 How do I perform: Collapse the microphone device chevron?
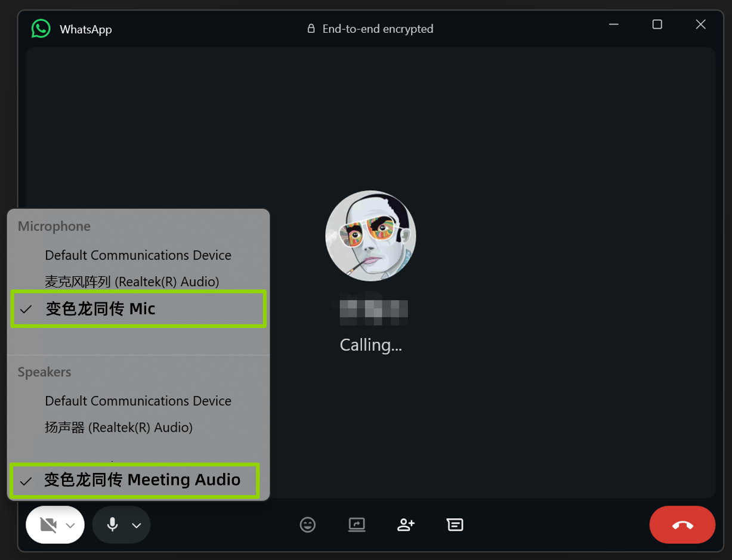coord(137,525)
